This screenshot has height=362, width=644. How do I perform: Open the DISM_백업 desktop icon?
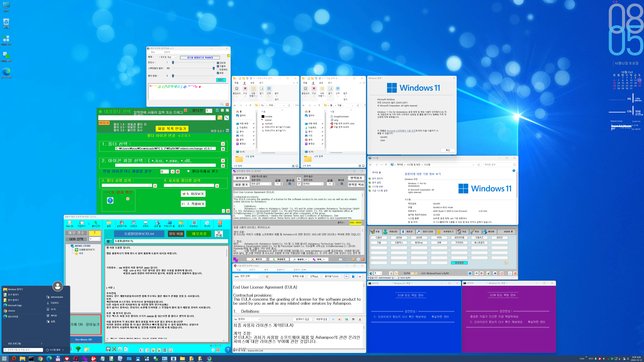[6, 40]
